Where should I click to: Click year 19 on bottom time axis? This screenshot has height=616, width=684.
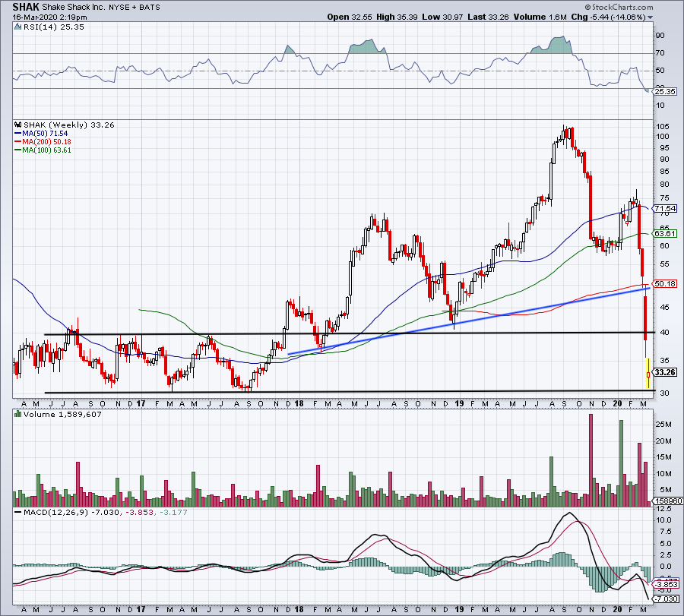tap(459, 609)
